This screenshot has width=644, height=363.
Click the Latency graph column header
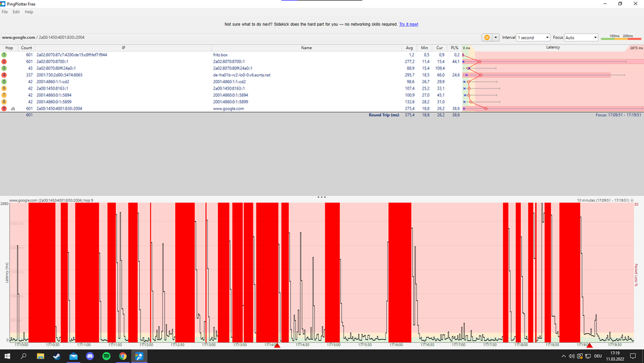tap(553, 48)
